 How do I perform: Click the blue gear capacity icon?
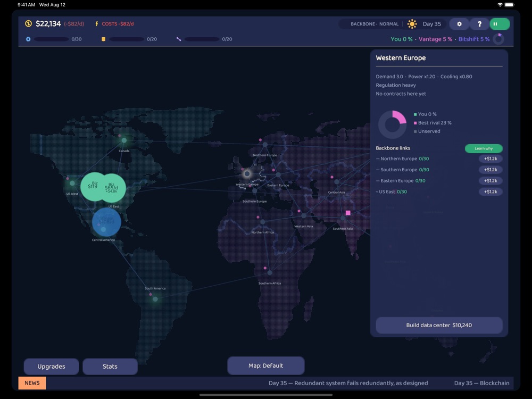pos(28,39)
